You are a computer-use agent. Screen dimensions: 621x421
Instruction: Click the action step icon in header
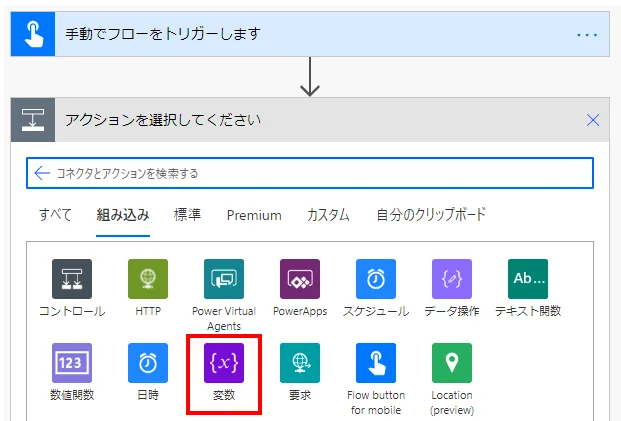33,120
